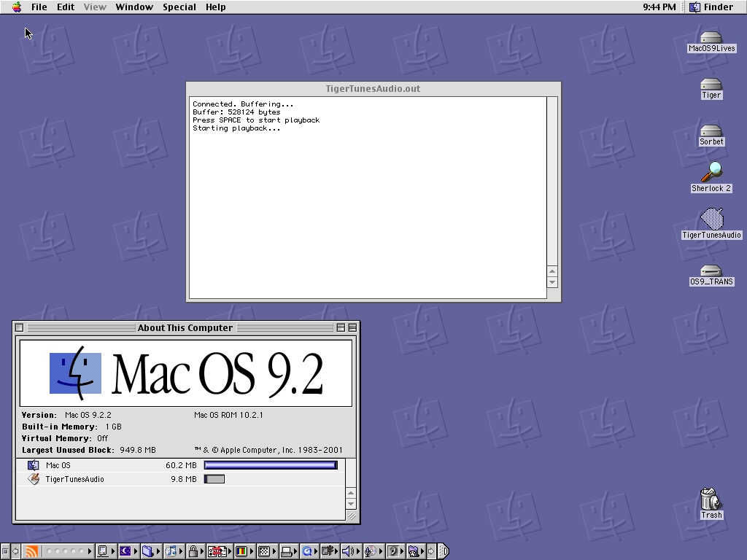
Task: Click About This Computer resize grip
Action: pos(351,516)
